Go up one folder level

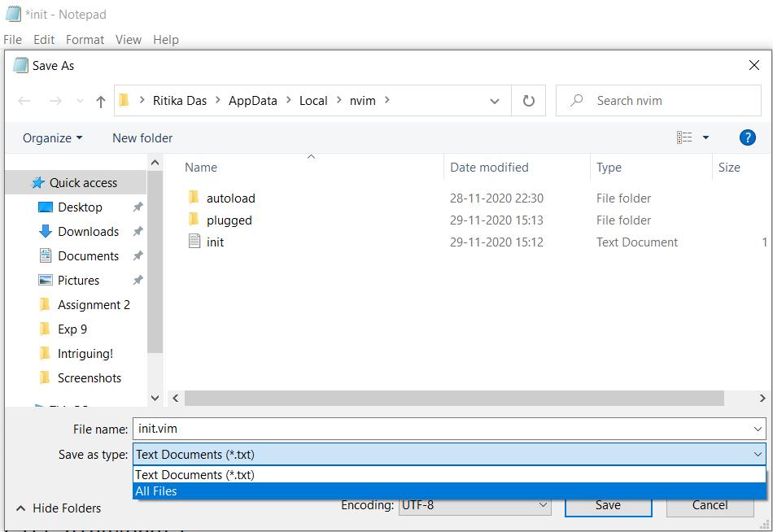click(101, 102)
